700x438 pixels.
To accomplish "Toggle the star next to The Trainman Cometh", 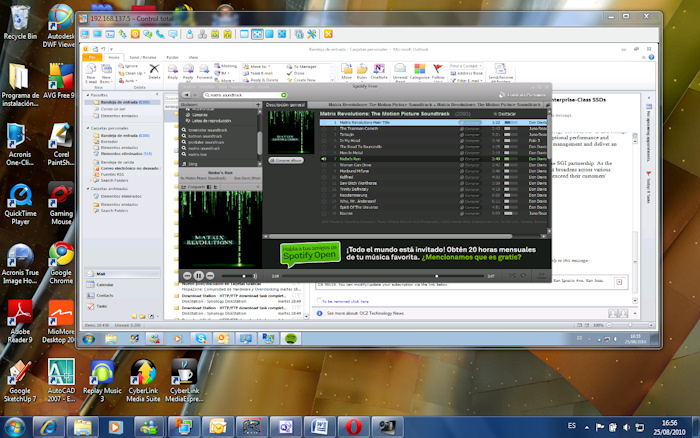I will tap(325, 128).
